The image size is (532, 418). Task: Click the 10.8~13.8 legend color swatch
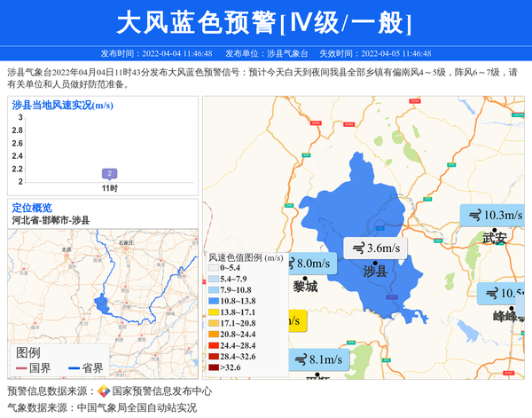pyautogui.click(x=214, y=302)
